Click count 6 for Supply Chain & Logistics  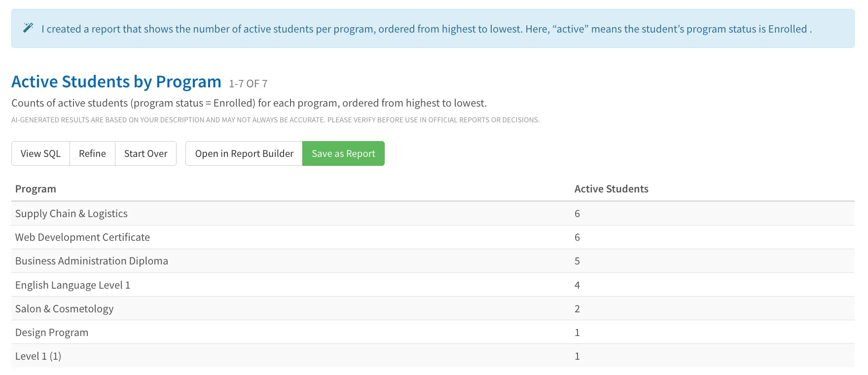(577, 214)
